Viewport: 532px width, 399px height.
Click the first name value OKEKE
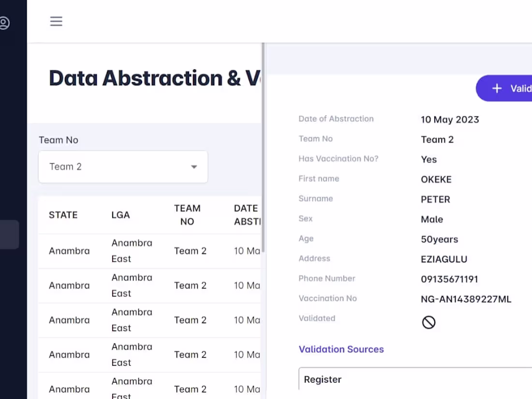pyautogui.click(x=436, y=179)
